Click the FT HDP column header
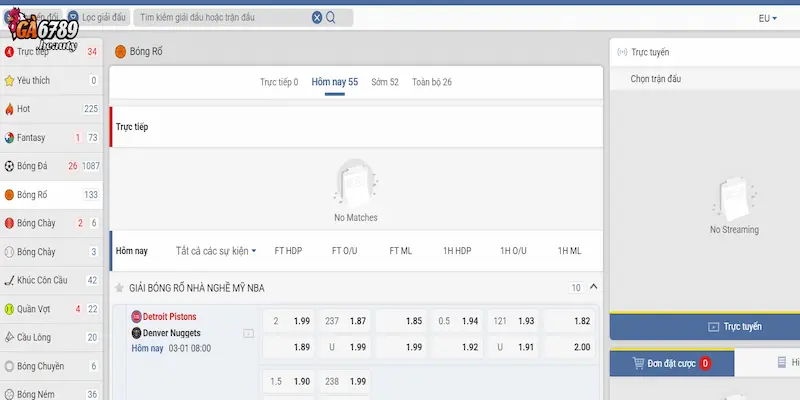 point(288,251)
